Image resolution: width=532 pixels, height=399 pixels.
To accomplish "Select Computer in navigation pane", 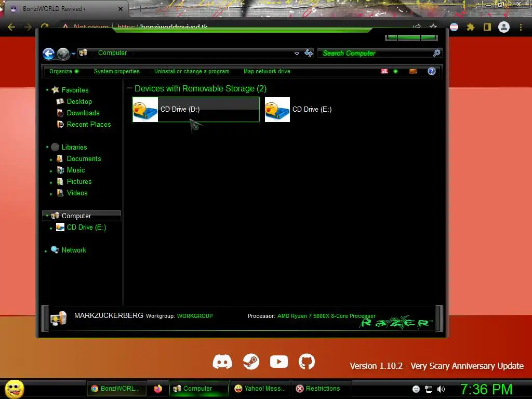I will coord(82,216).
